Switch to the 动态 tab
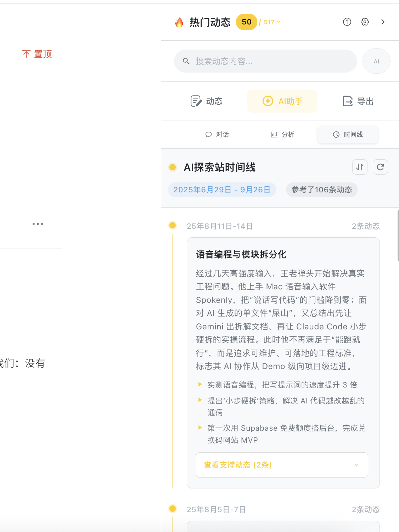The image size is (399, 532). click(207, 101)
